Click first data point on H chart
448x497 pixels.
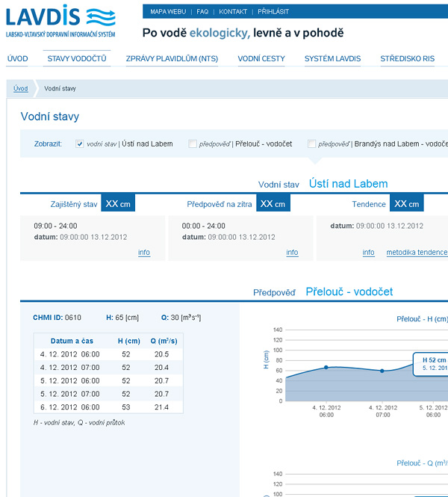coord(326,368)
